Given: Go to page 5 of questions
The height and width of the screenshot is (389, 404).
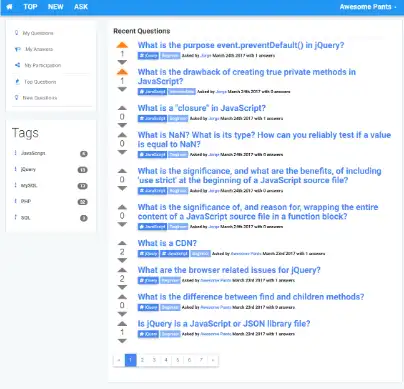Looking at the screenshot, I should [x=178, y=360].
